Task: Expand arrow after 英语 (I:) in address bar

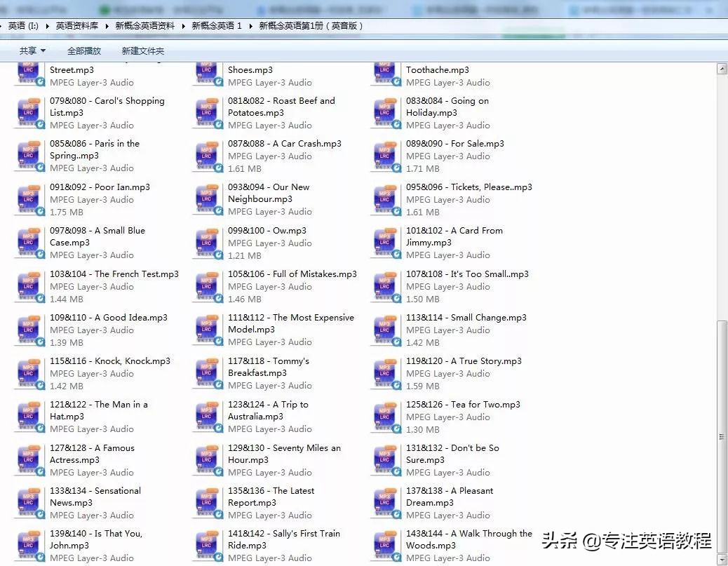Action: (48, 26)
